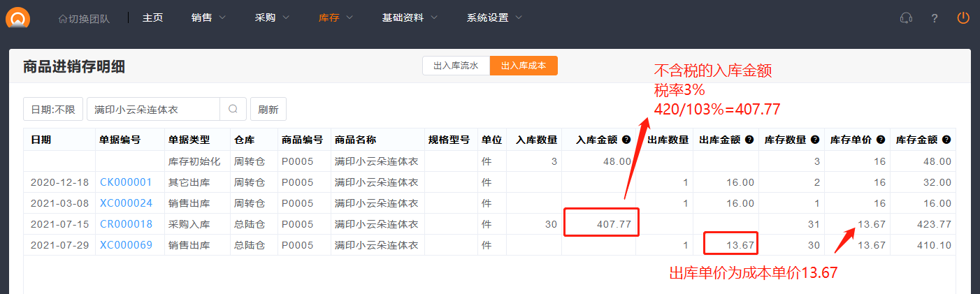Image resolution: width=980 pixels, height=294 pixels.
Task: Click help icon beside 入库金额 header
Action: point(627,140)
